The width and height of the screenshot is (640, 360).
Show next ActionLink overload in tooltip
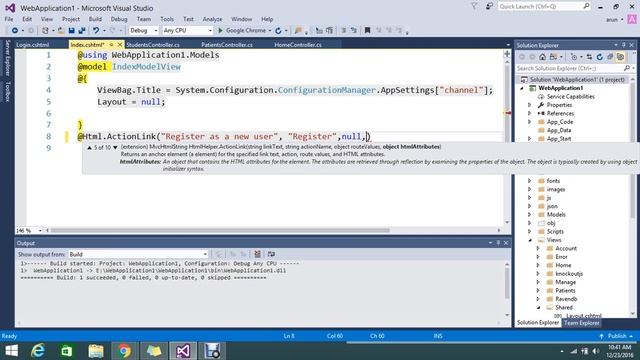[x=115, y=147]
